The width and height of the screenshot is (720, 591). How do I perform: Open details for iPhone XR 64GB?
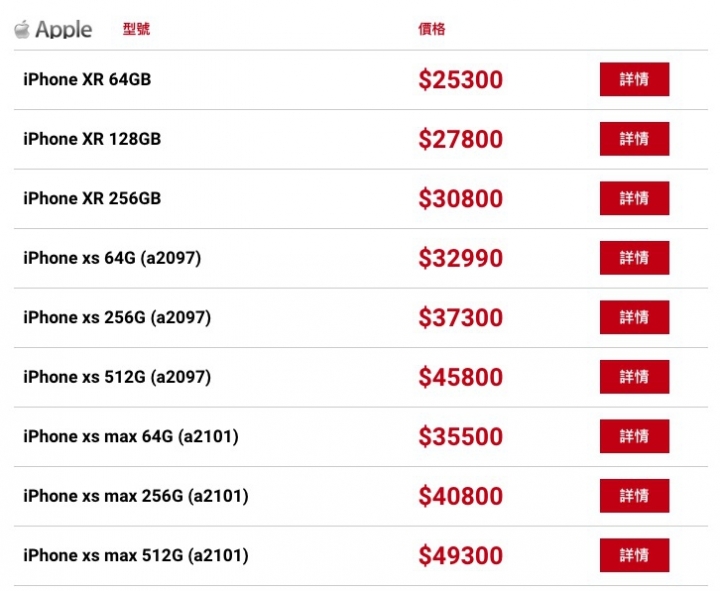[634, 79]
